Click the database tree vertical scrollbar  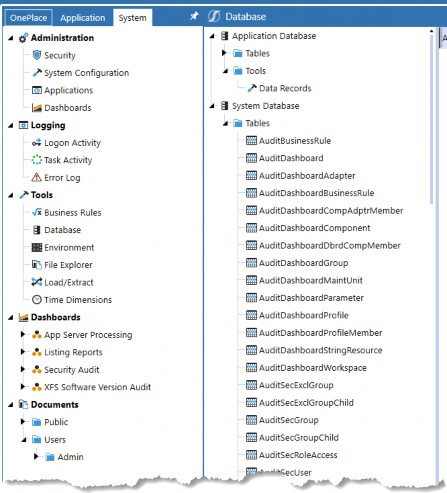pos(431,117)
